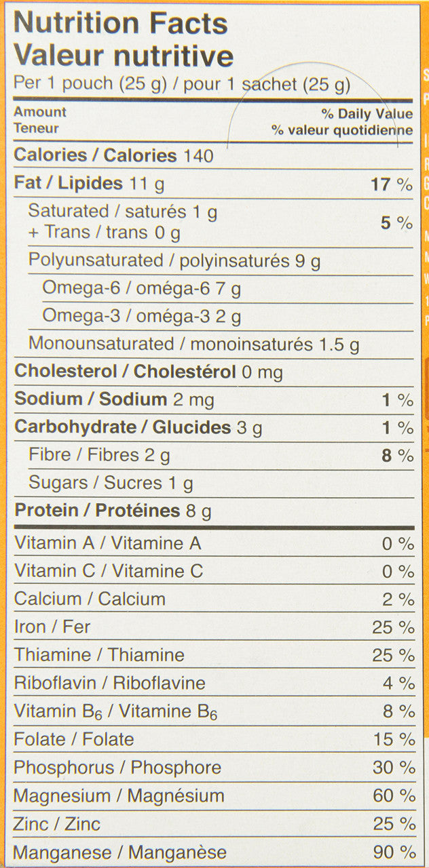
Task: Click the Nutrition Facts heading
Action: pyautogui.click(x=121, y=24)
